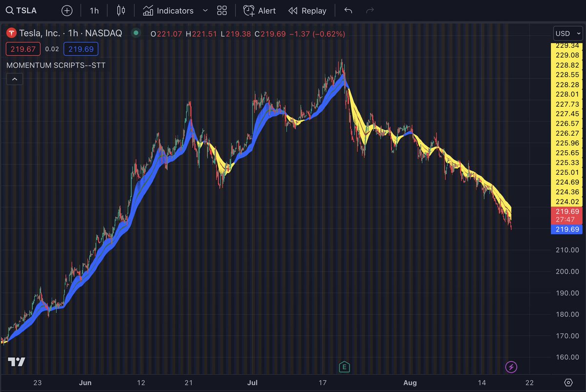Click the blue 219.69 price scale label
Screen dimensions: 586x392
tap(566, 229)
